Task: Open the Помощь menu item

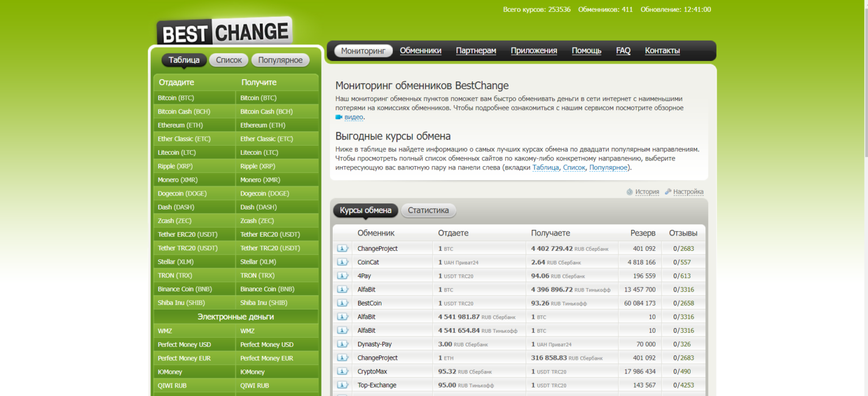Action: 587,51
